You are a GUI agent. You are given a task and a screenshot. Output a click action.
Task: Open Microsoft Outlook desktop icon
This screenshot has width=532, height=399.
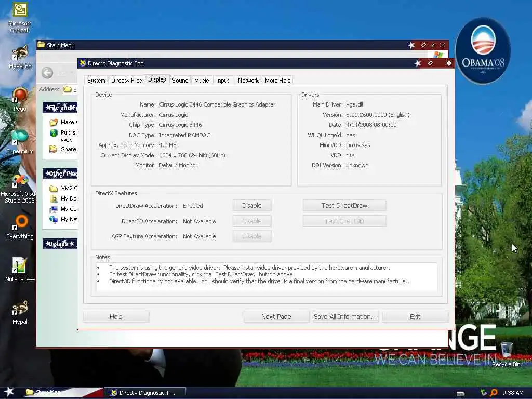[20, 17]
